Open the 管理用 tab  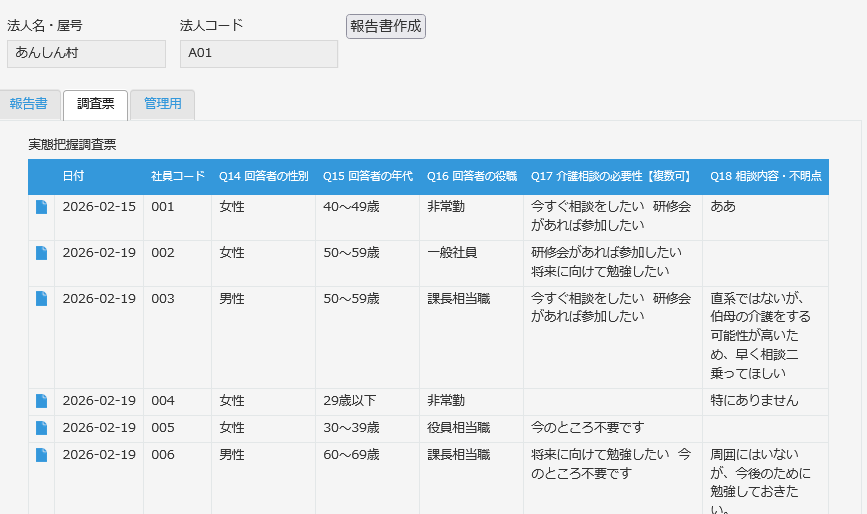162,104
